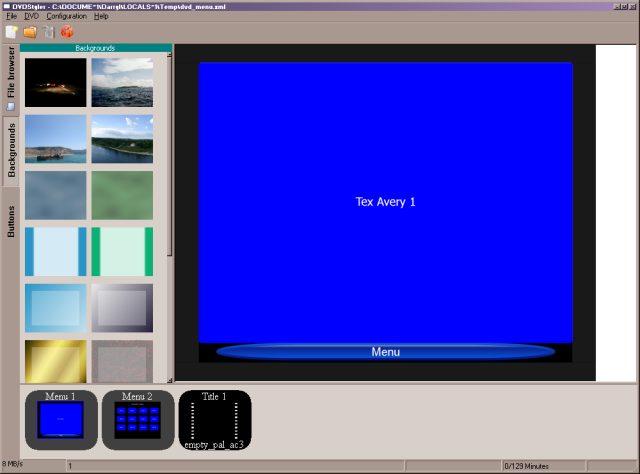Select the blurred blue-gray background
The height and width of the screenshot is (474, 640).
[56, 195]
